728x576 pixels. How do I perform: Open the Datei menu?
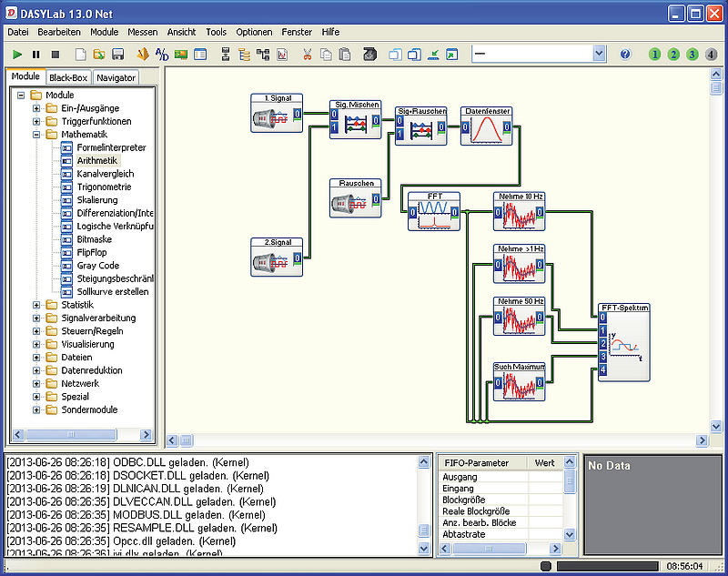18,32
